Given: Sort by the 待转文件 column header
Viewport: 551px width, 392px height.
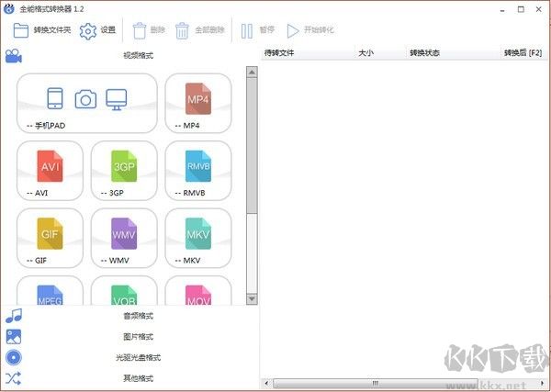Looking at the screenshot, I should coord(308,53).
